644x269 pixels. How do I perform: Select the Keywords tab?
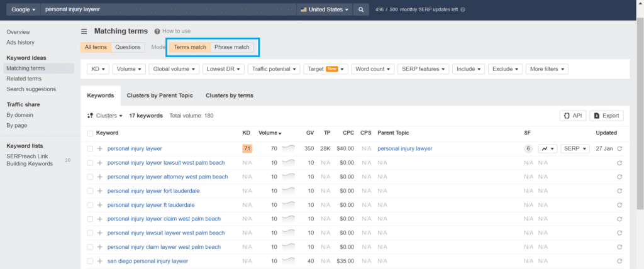click(101, 96)
